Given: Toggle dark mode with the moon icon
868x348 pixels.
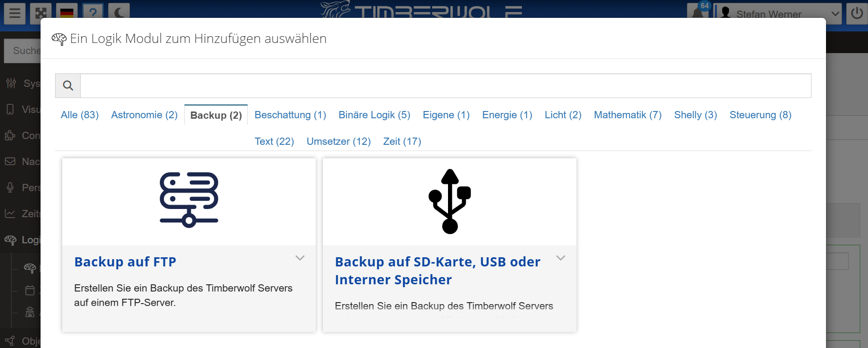Looking at the screenshot, I should coord(119,13).
